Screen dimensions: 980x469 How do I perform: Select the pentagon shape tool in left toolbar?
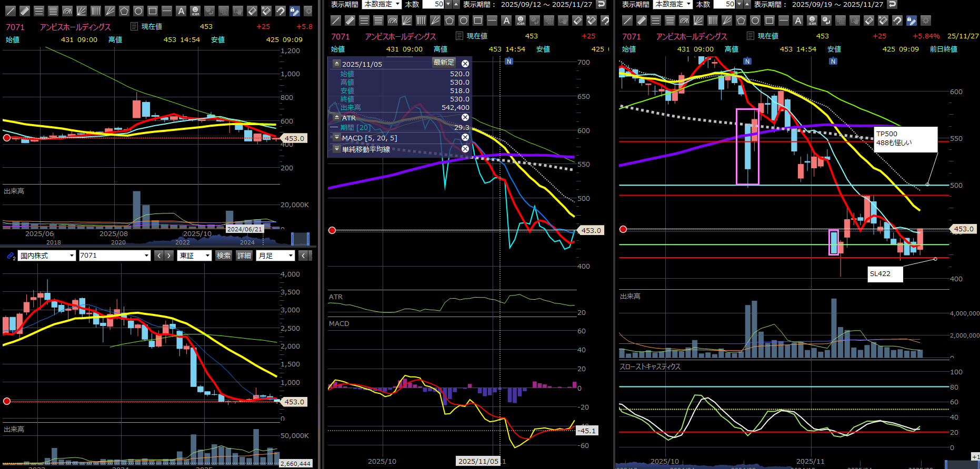[124, 11]
